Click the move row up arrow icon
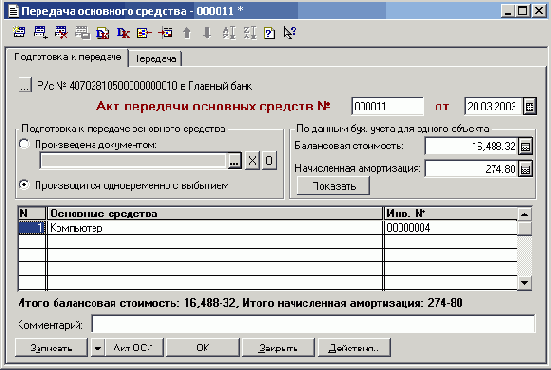 [187, 33]
